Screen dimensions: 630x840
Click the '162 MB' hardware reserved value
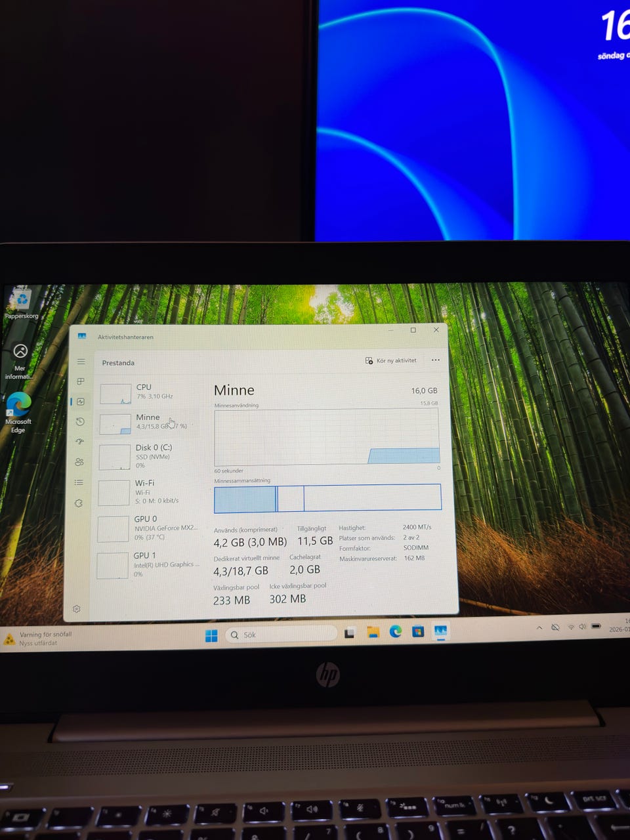pos(414,558)
